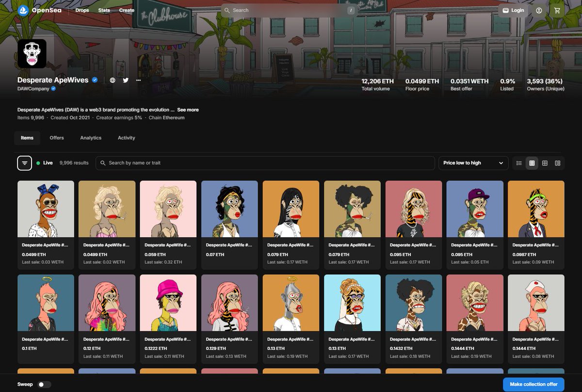Image resolution: width=582 pixels, height=392 pixels.
Task: Expand the collection description via See more
Action: pyautogui.click(x=188, y=110)
